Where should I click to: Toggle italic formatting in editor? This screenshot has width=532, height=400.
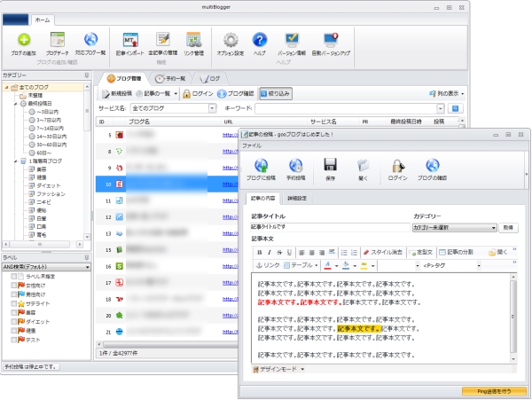point(270,252)
